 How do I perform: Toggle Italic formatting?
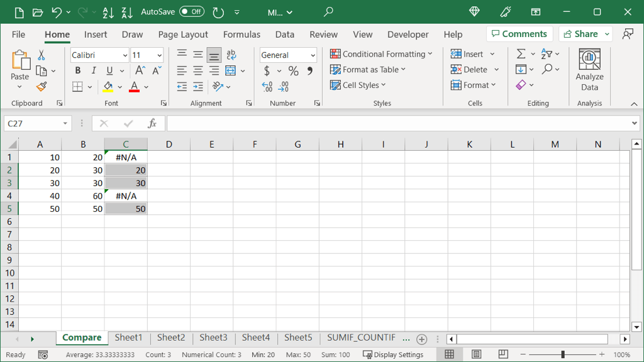click(94, 70)
